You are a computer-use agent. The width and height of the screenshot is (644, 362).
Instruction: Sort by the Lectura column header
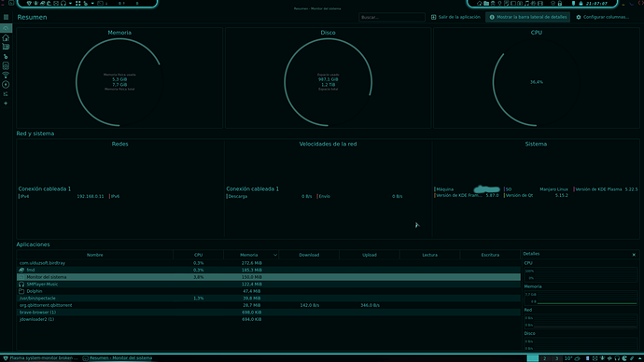click(x=429, y=255)
